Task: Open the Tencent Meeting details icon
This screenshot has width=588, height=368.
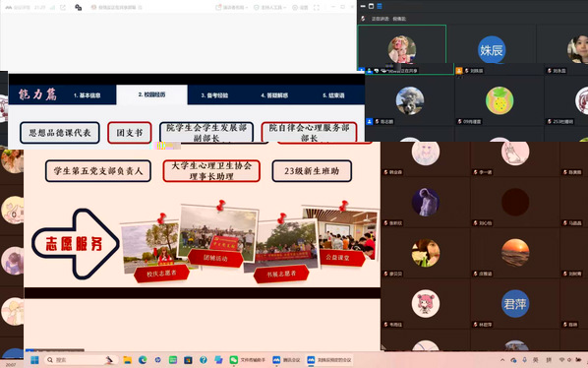Action: click(x=18, y=7)
